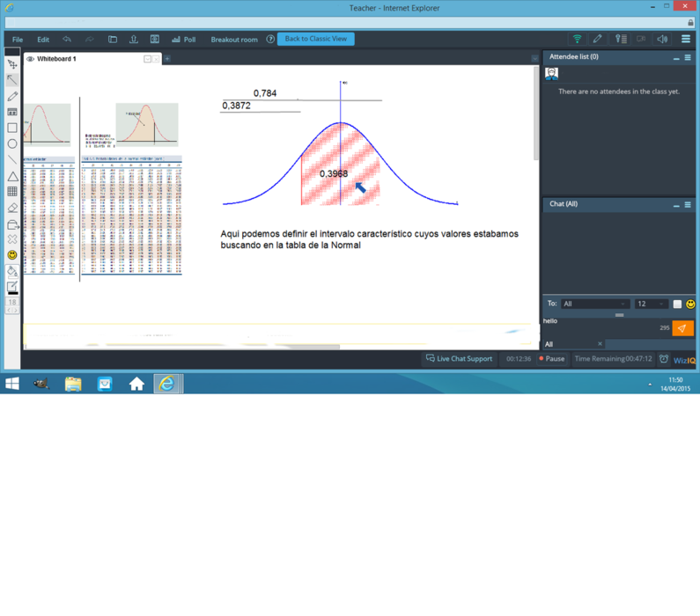
Task: Open Live Chat Support
Action: pos(459,359)
